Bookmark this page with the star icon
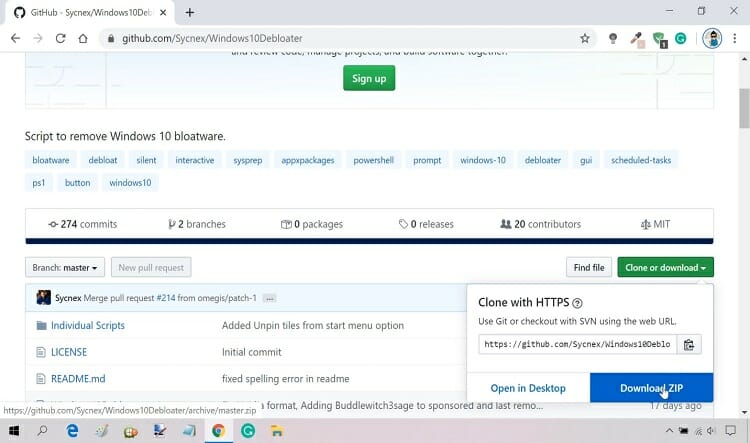This screenshot has height=443, width=750. [x=585, y=38]
